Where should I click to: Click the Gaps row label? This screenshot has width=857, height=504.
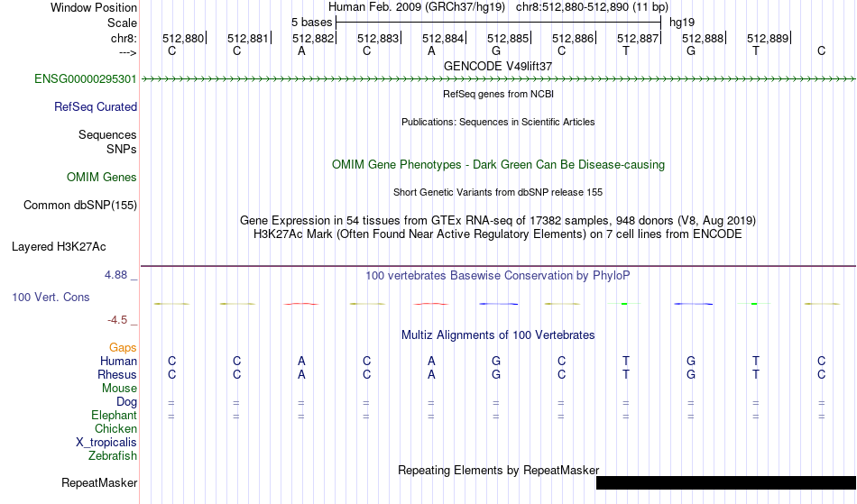123,348
